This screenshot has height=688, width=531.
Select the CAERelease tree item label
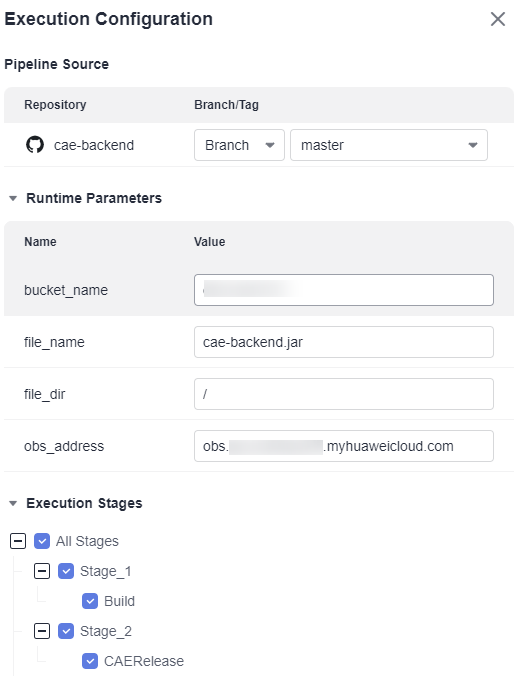(x=144, y=661)
